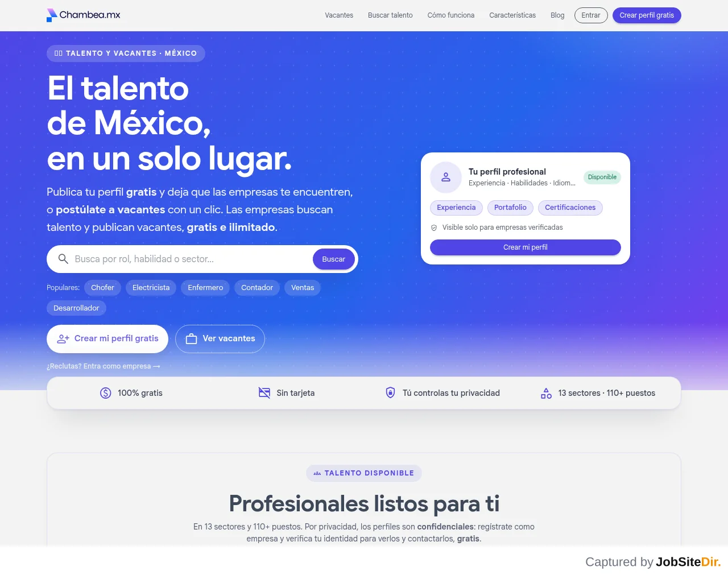The image size is (728, 579).
Task: Click the 'Profesionales listos para ti' heading
Action: [x=364, y=504]
